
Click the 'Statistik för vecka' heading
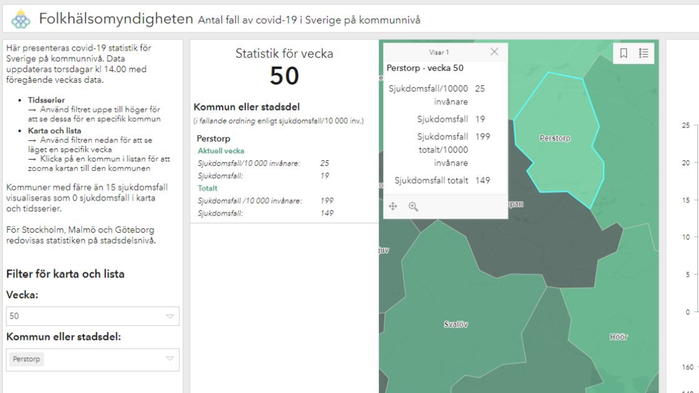click(x=284, y=53)
